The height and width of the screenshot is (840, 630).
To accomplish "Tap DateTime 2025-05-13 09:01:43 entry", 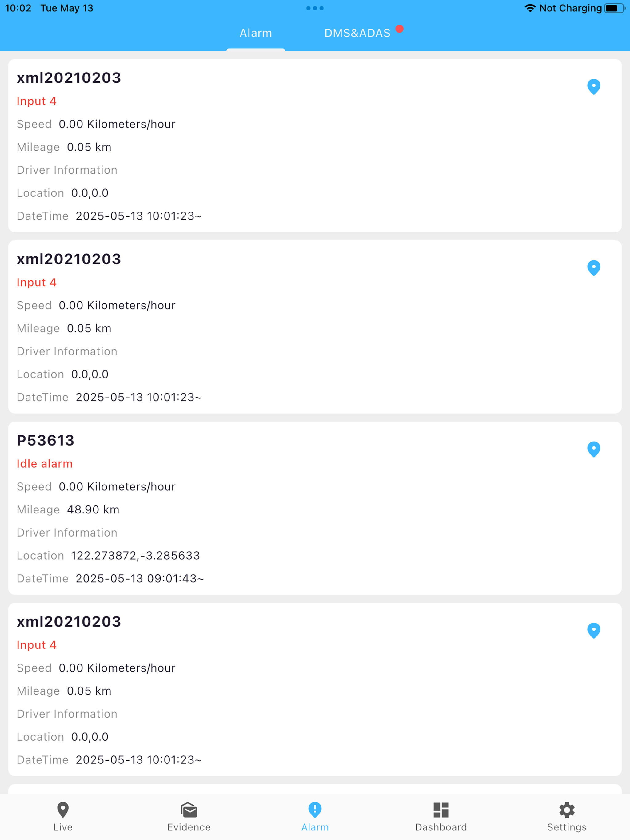I will click(x=110, y=578).
